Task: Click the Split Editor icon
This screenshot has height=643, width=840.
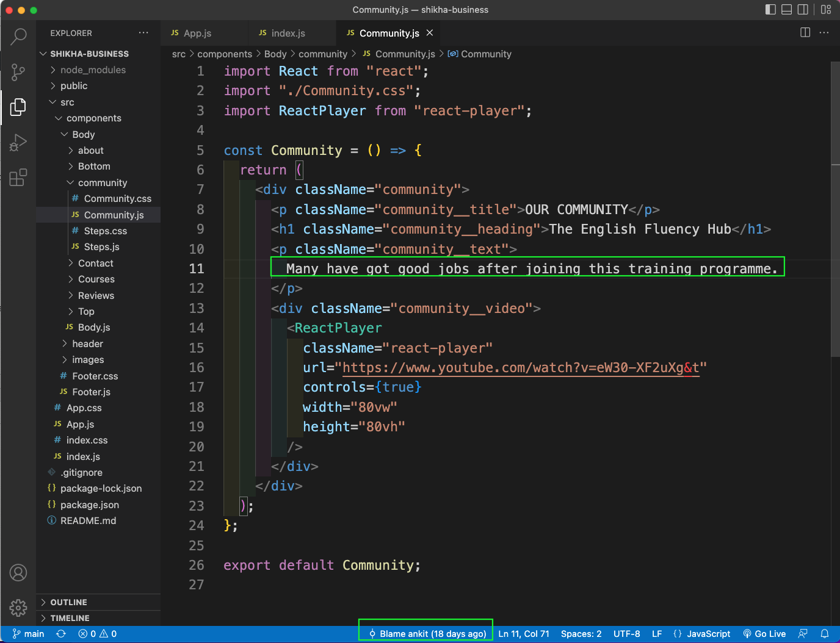Action: click(x=805, y=32)
